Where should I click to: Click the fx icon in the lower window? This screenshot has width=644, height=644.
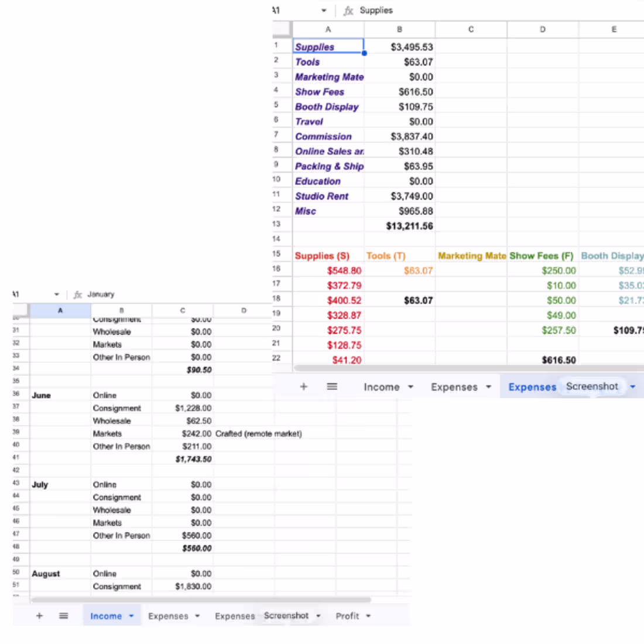pos(77,294)
